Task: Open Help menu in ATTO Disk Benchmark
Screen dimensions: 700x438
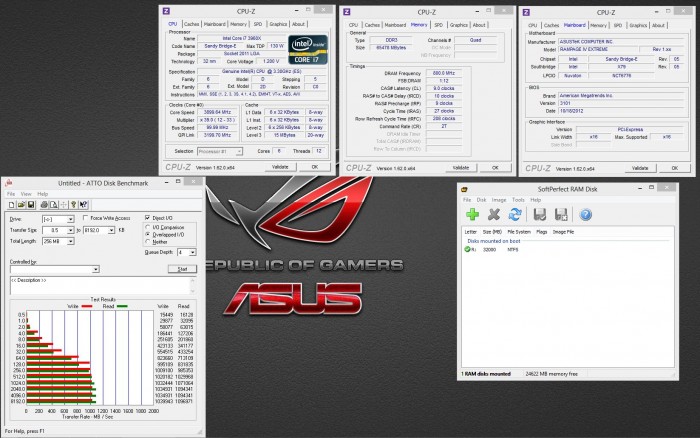Action: pyautogui.click(x=42, y=194)
